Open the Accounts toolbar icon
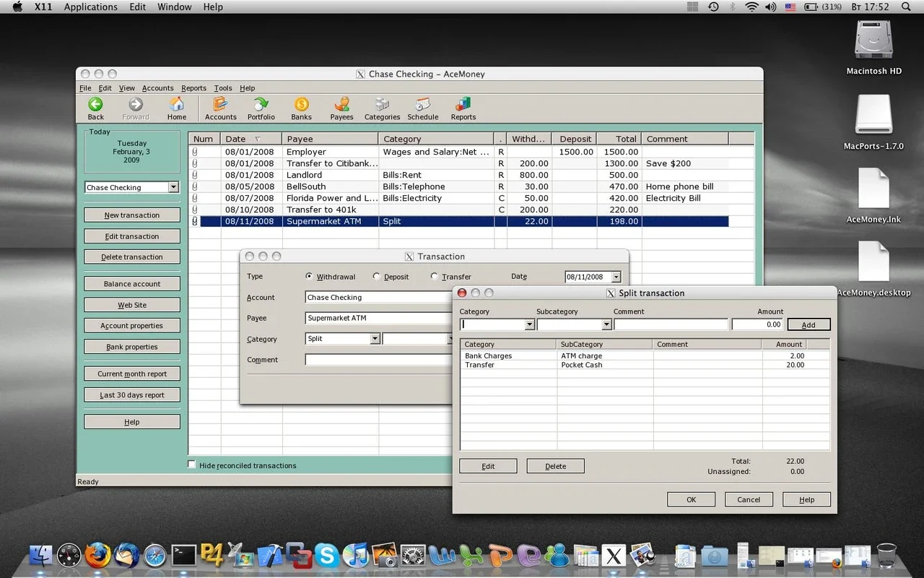The height and width of the screenshot is (578, 924). coord(221,108)
